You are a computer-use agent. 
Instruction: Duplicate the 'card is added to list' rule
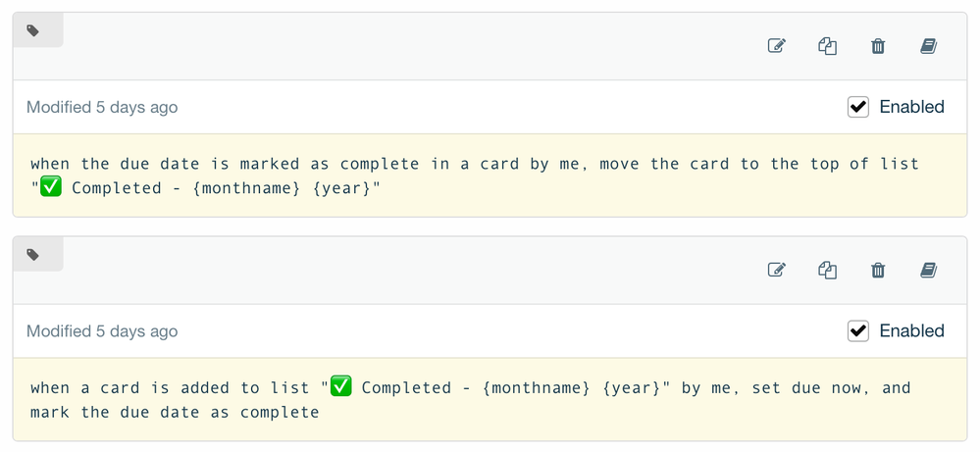point(828,270)
